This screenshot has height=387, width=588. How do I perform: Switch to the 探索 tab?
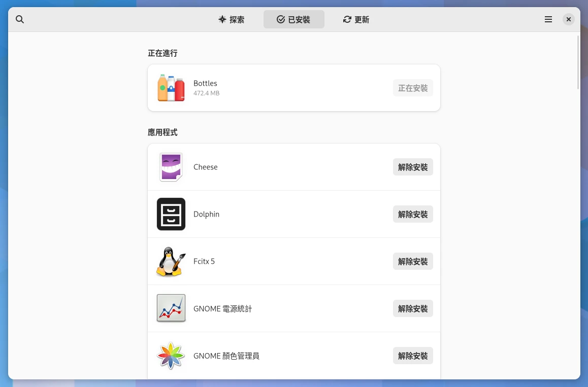tap(232, 19)
